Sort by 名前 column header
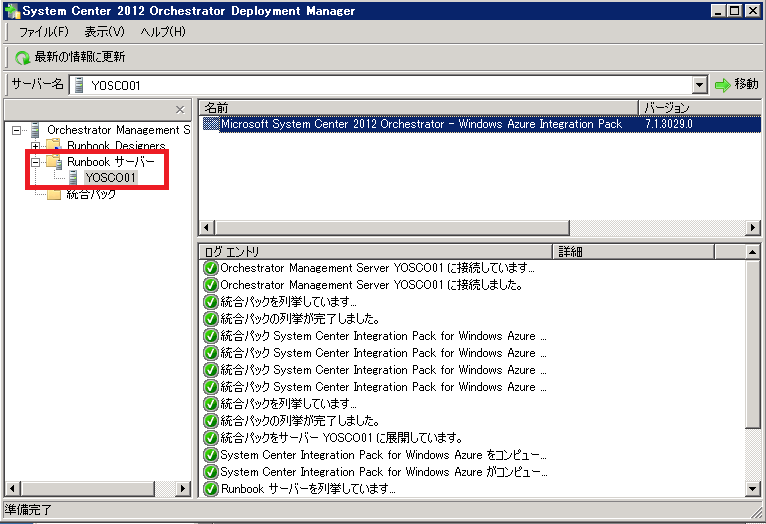This screenshot has width=766, height=524. [x=419, y=107]
